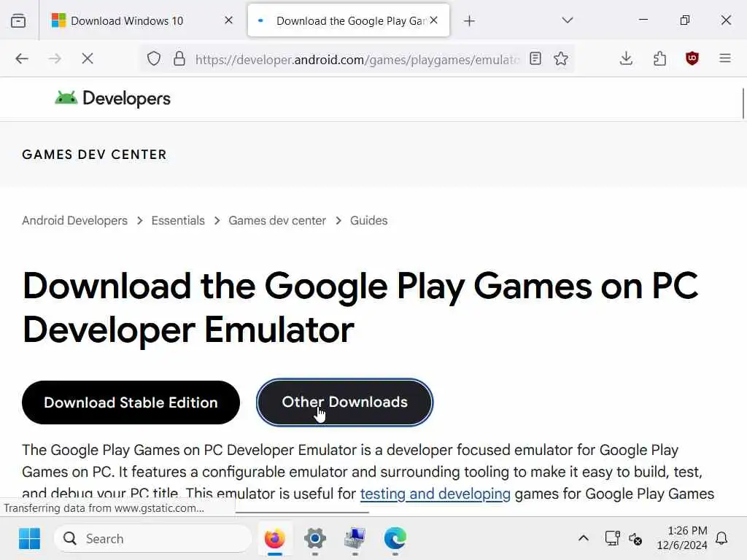Go back to previous page
Viewport: 747px width, 560px height.
point(22,58)
